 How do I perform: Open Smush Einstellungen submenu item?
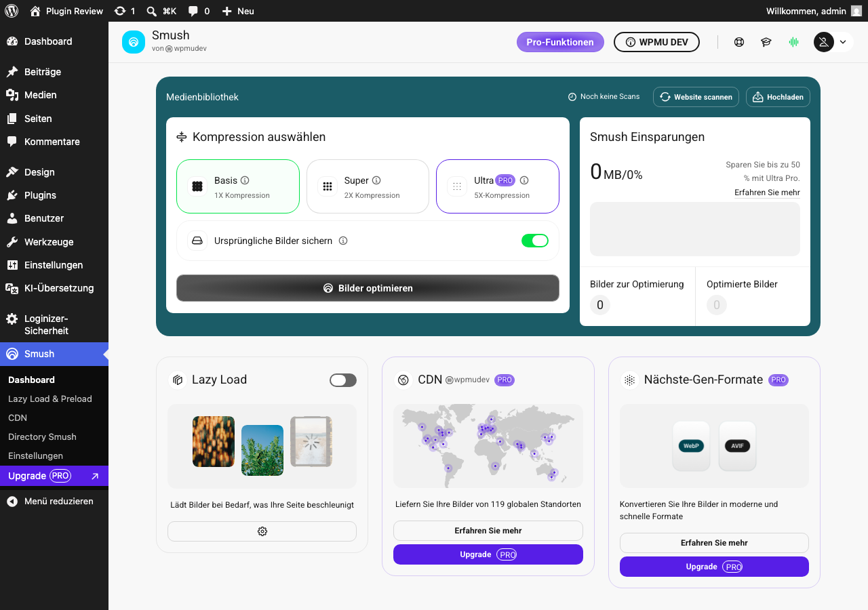[35, 455]
